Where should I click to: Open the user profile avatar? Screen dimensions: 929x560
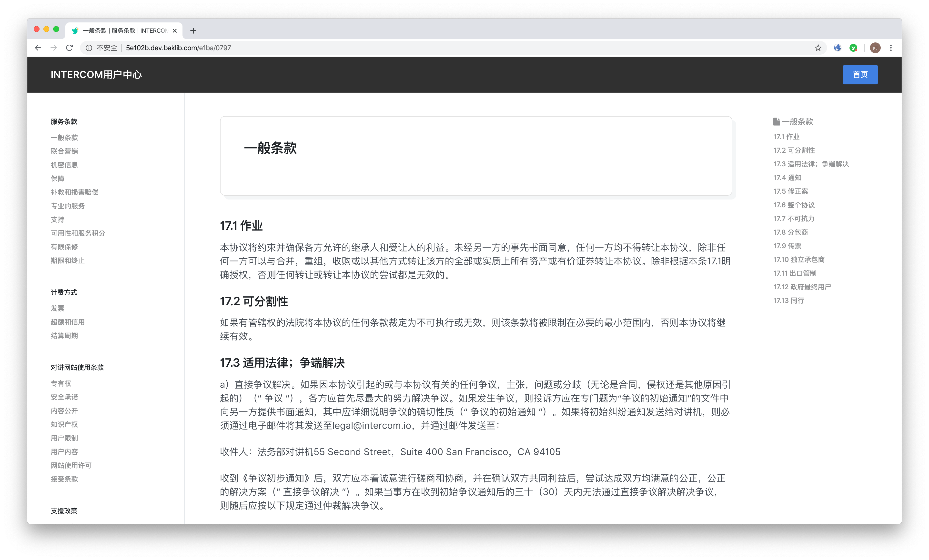point(875,48)
